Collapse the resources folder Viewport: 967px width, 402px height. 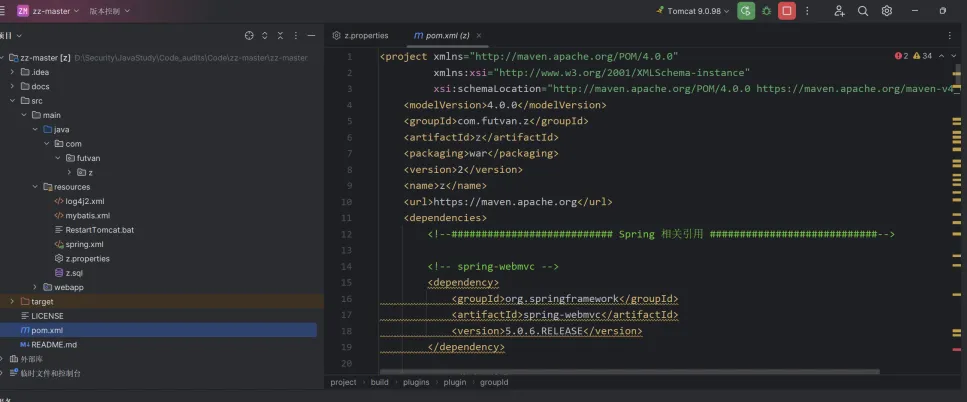click(35, 187)
